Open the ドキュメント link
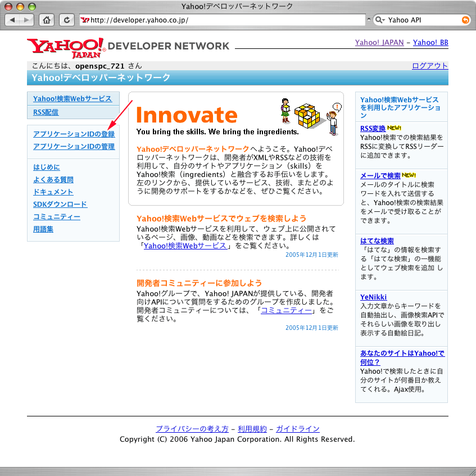This screenshot has height=476, width=476. [x=53, y=192]
